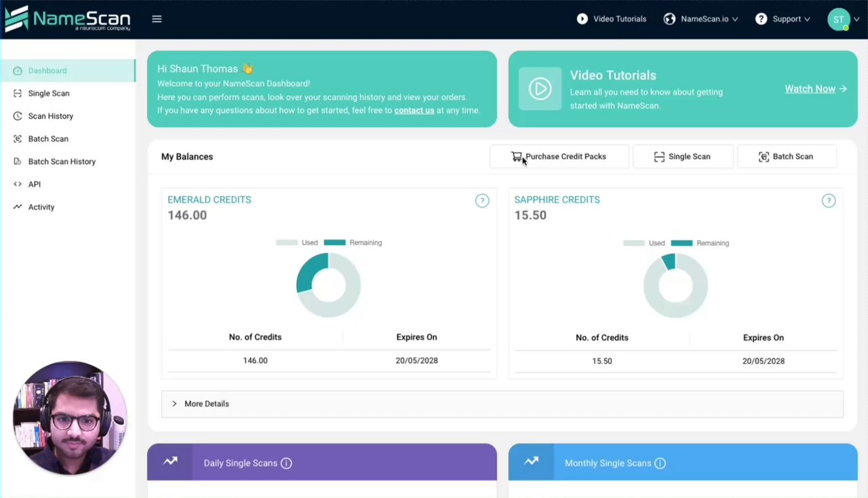
Task: Open Batch Scan History page
Action: click(62, 161)
